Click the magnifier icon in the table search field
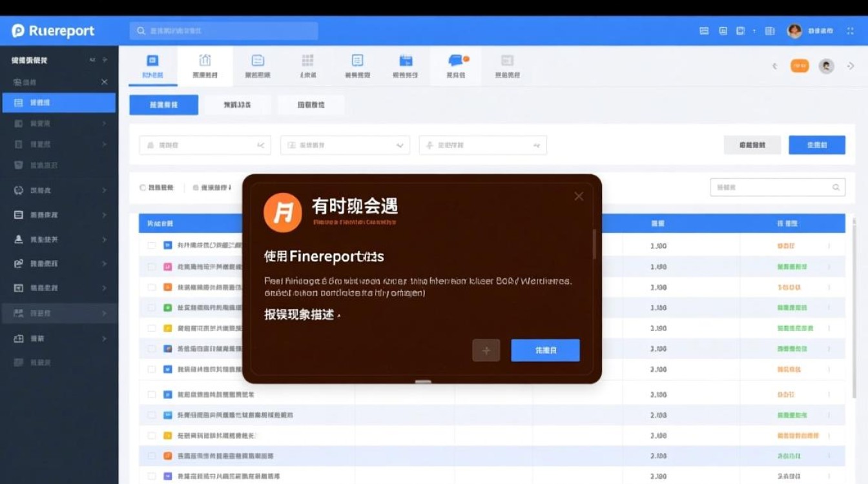The image size is (868, 484). (x=836, y=187)
